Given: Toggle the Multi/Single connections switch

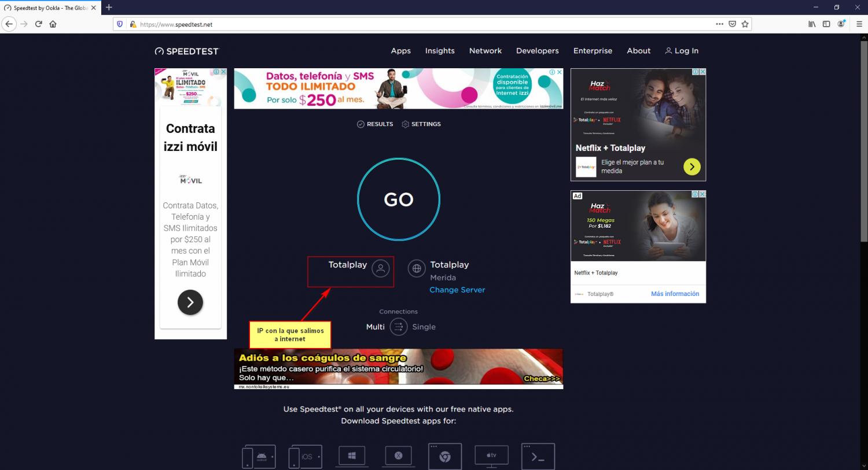Looking at the screenshot, I should [x=399, y=327].
